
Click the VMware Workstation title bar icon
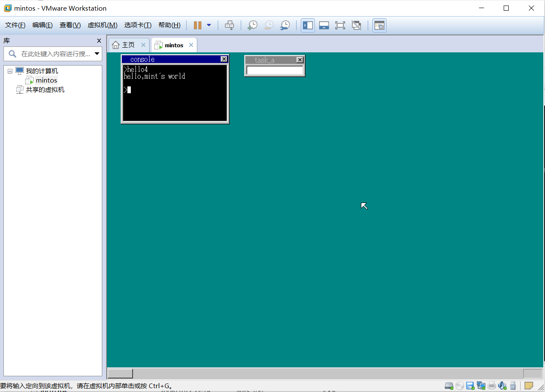click(8, 8)
